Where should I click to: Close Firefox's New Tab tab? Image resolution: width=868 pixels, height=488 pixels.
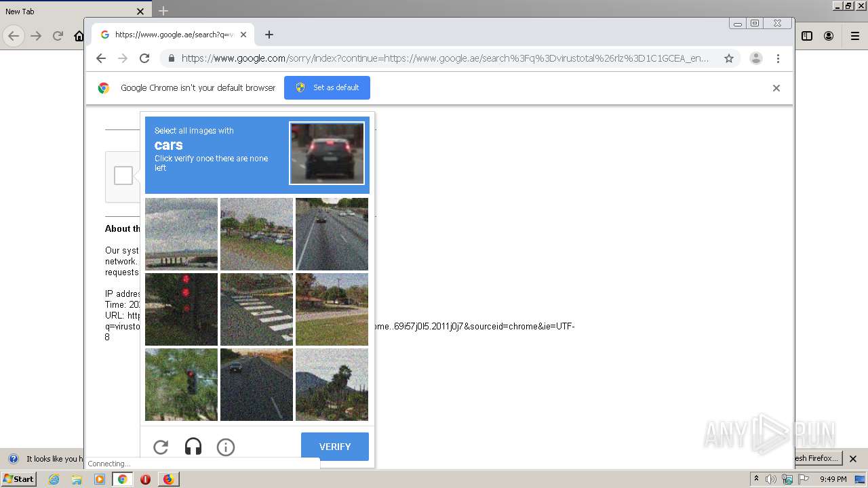140,12
